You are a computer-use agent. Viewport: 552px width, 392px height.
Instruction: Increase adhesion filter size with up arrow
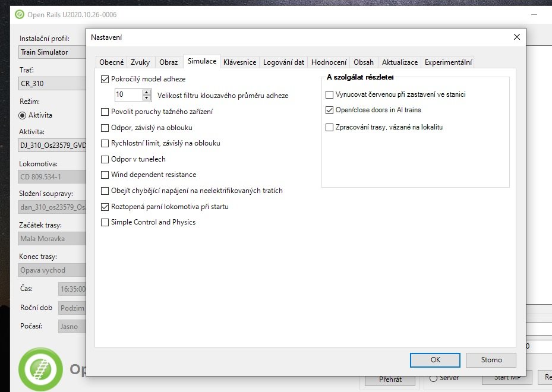click(x=147, y=92)
